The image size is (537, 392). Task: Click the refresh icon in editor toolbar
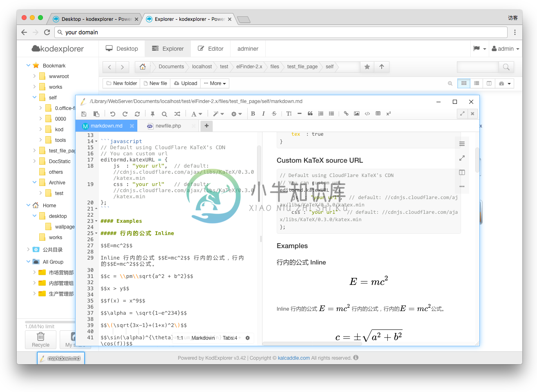point(137,114)
